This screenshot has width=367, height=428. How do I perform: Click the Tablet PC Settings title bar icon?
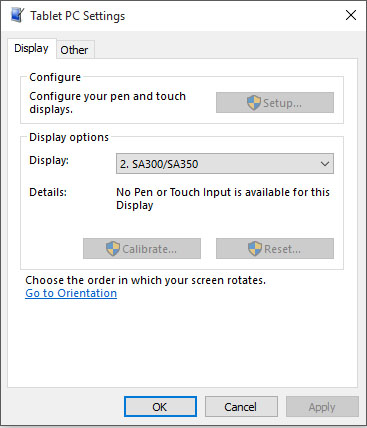pos(17,15)
